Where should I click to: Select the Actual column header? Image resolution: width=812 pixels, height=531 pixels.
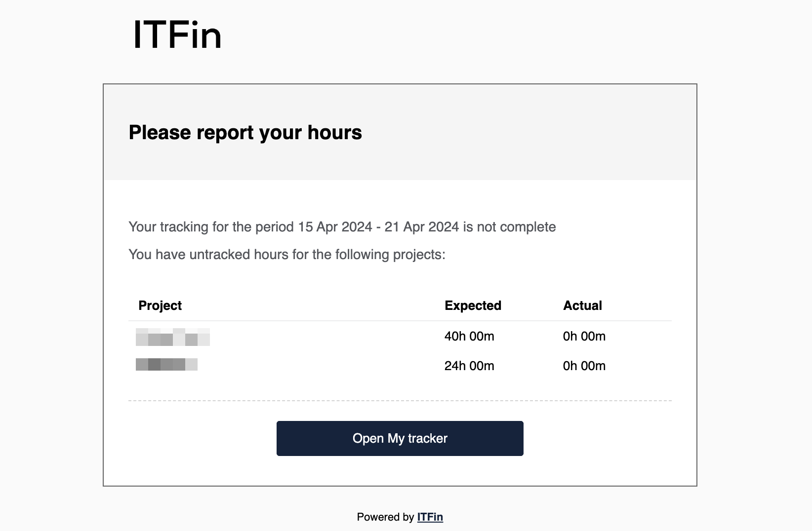[x=582, y=305]
